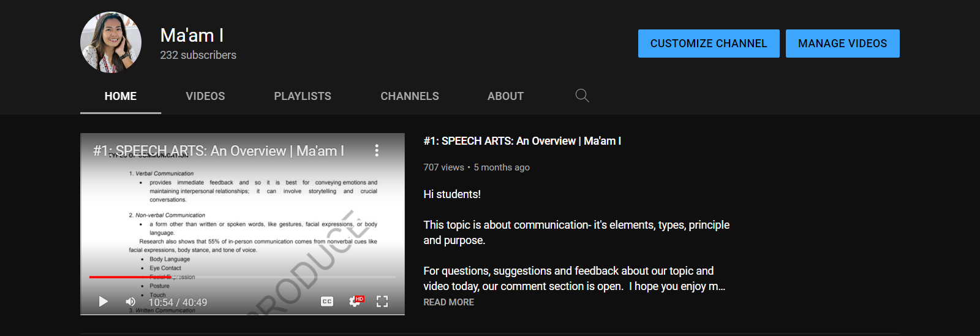Screen dimensions: 980x336
Task: Click the CUSTOMIZE CHANNEL button
Action: (709, 44)
